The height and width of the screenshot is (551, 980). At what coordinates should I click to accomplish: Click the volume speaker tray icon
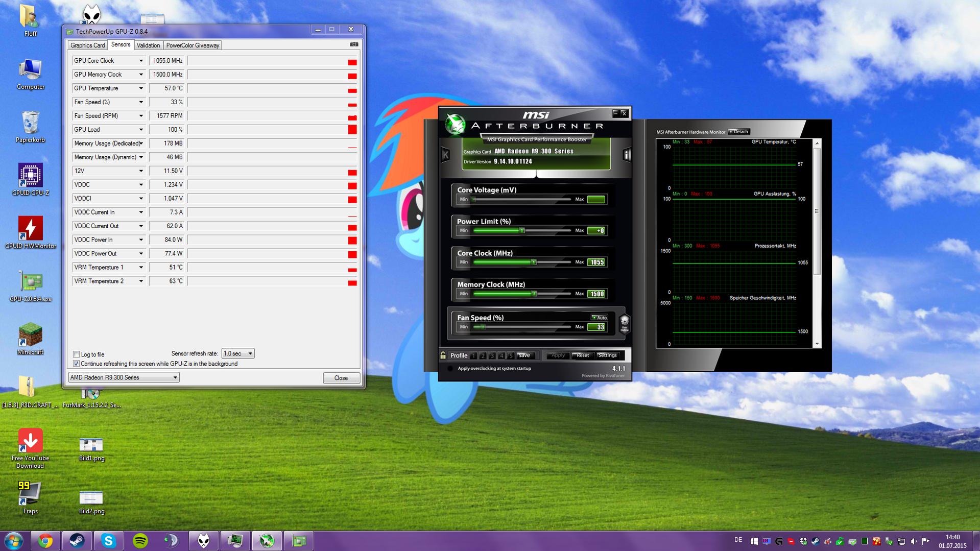tap(914, 541)
